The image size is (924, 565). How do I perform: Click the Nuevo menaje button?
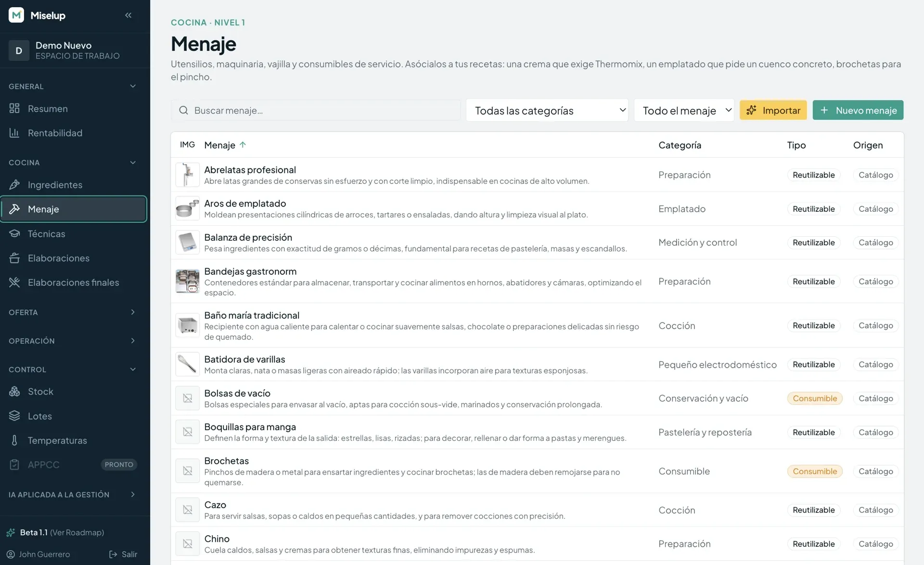point(858,110)
